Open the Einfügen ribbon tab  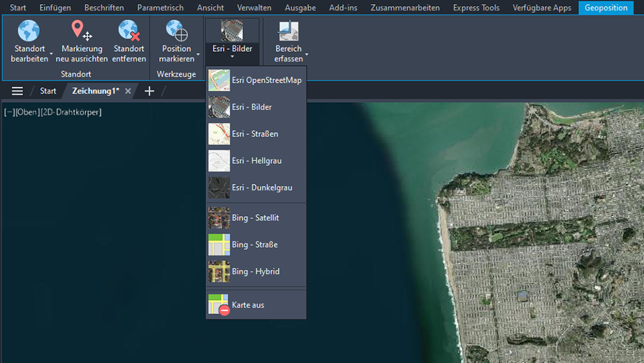tap(55, 8)
